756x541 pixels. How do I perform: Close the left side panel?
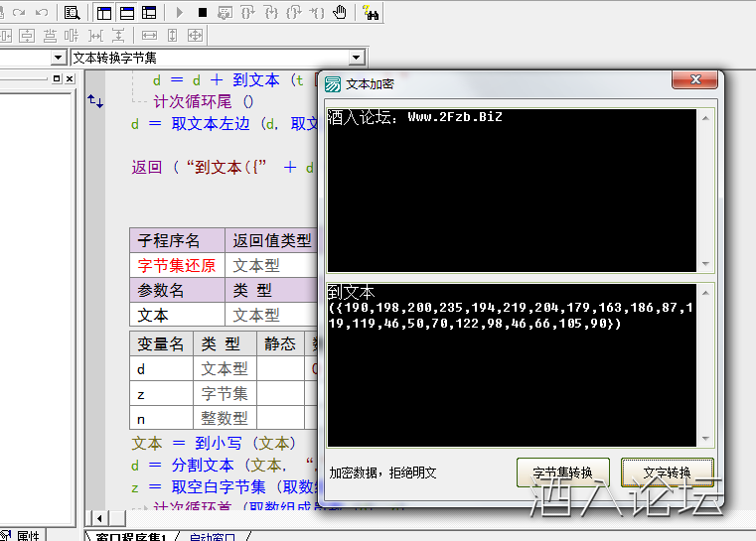pyautogui.click(x=69, y=78)
